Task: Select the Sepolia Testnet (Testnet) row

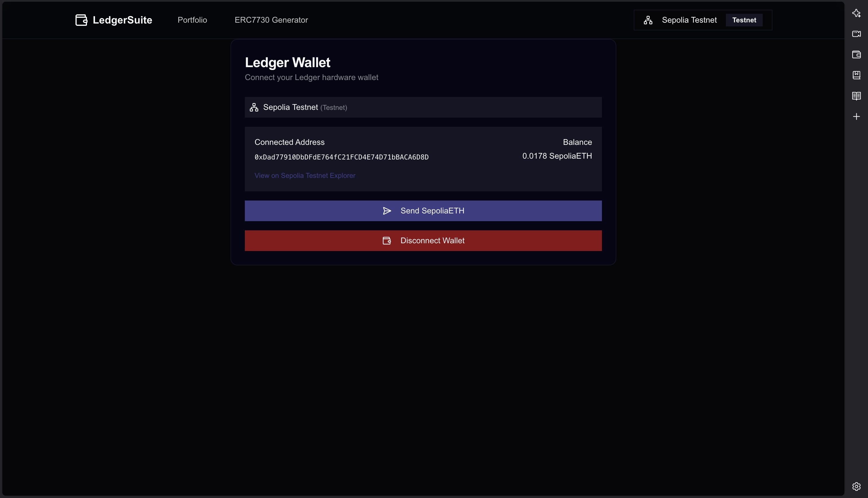Action: [423, 107]
